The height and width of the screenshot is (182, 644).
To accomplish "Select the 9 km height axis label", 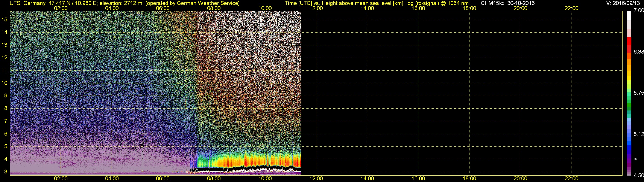I will tap(6, 96).
